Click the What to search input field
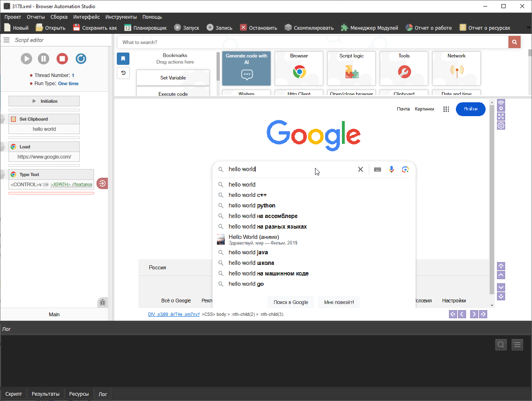This screenshot has height=401, width=532. click(312, 42)
